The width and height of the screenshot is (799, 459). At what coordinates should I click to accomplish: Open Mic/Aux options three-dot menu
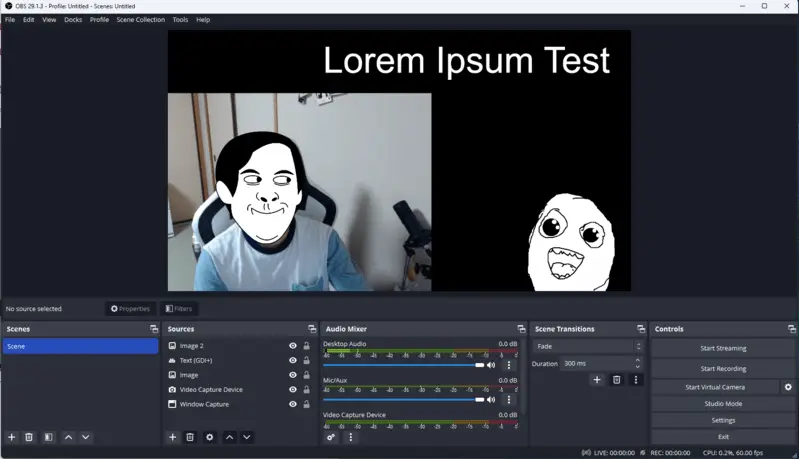click(509, 400)
